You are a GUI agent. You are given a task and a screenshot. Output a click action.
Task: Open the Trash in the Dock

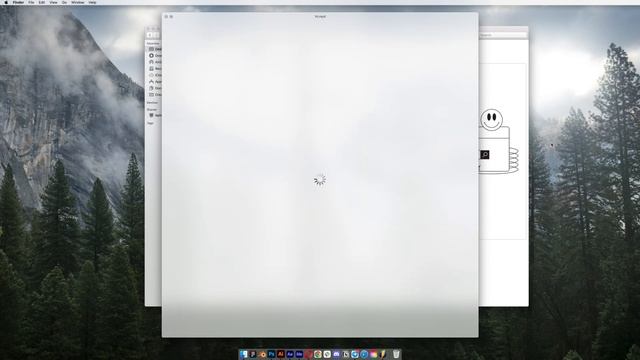click(396, 354)
